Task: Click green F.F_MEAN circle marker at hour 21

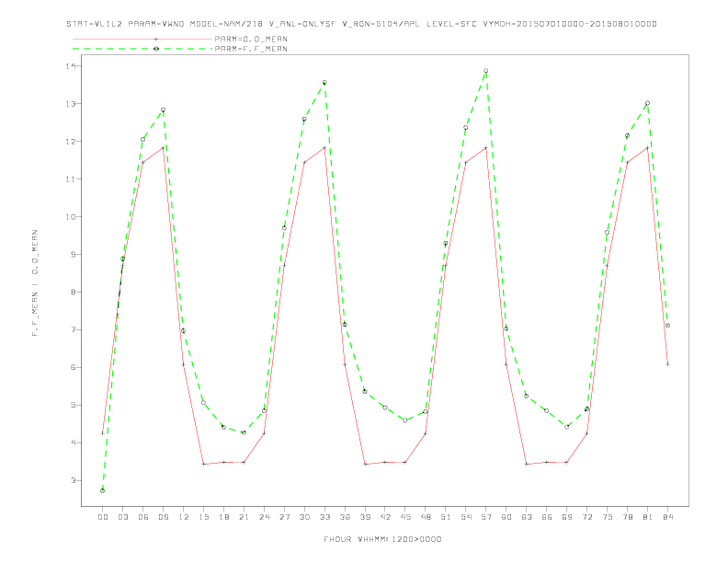Action: coord(244,432)
